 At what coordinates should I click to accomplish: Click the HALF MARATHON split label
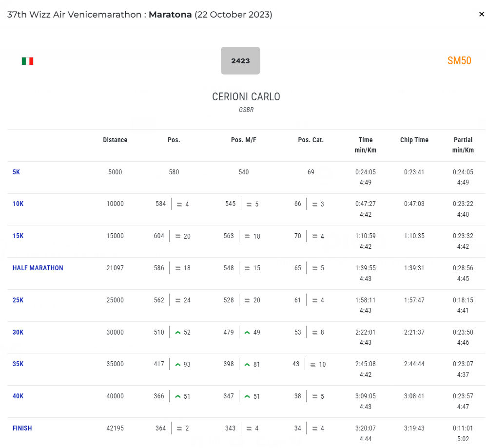pos(38,268)
